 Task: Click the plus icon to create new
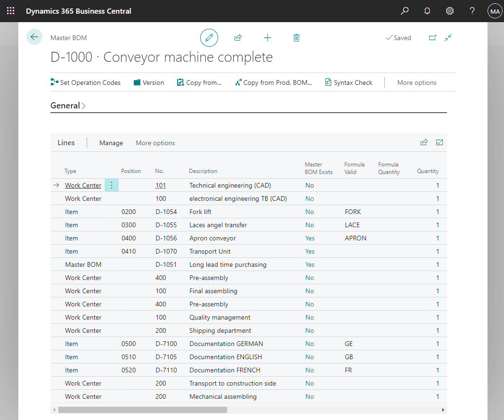267,38
